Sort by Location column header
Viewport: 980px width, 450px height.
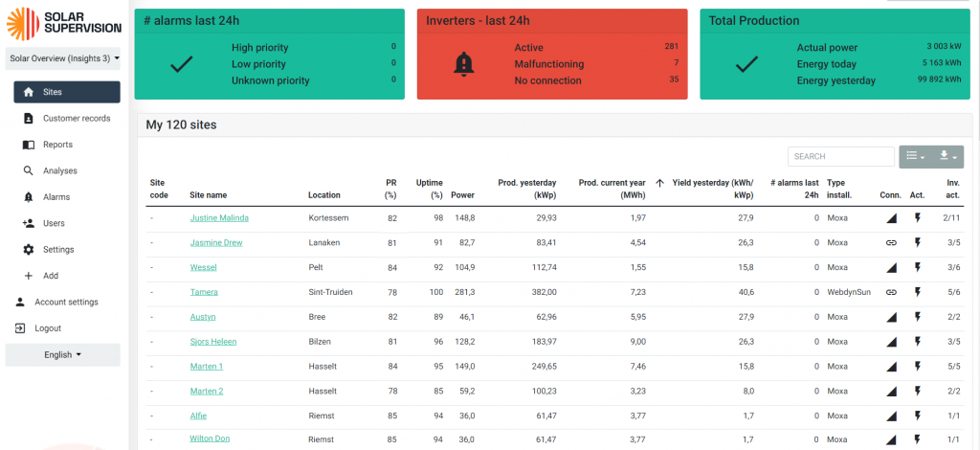click(x=324, y=195)
